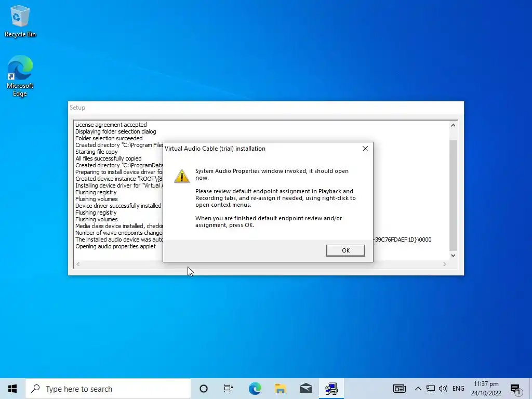Viewport: 532px width, 399px height.
Task: Launch Microsoft Edge from the taskbar
Action: click(x=255, y=389)
